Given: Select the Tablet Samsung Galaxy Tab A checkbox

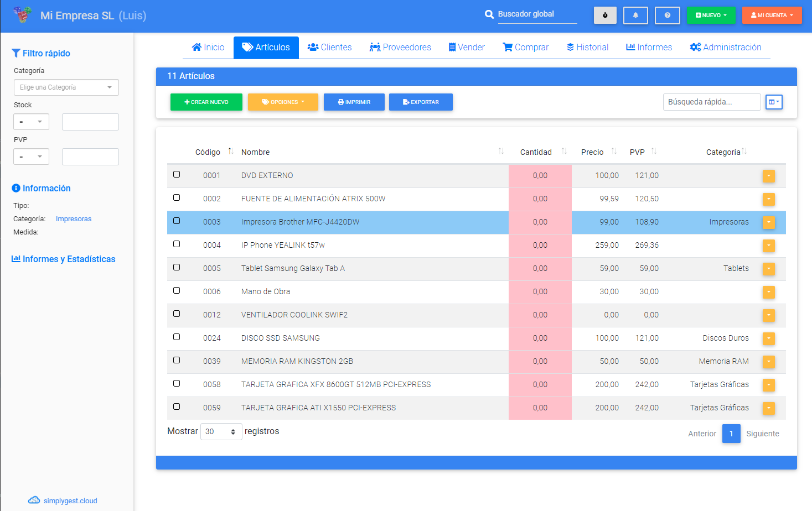Looking at the screenshot, I should pos(177,267).
